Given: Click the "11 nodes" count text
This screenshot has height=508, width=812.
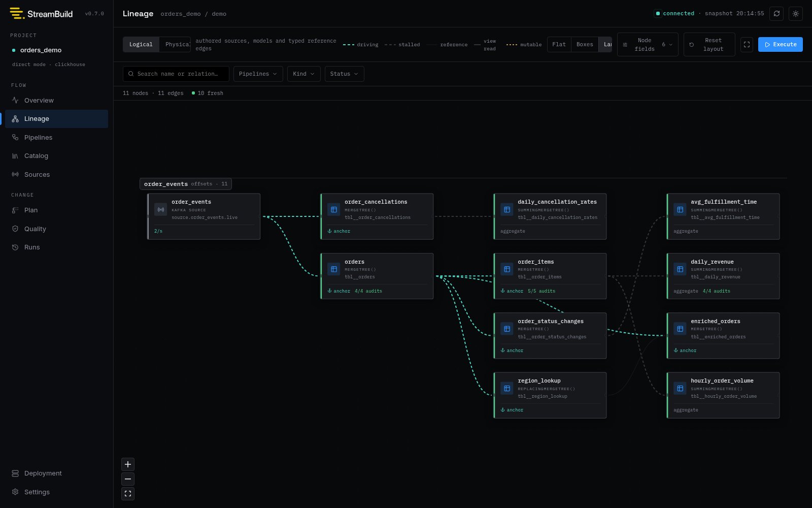Looking at the screenshot, I should (136, 93).
